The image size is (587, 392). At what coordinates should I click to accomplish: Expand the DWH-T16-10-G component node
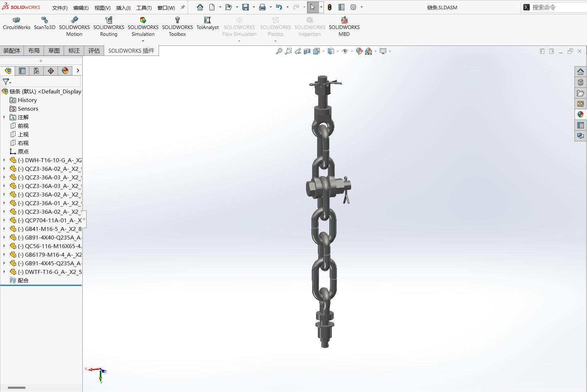[x=4, y=160]
